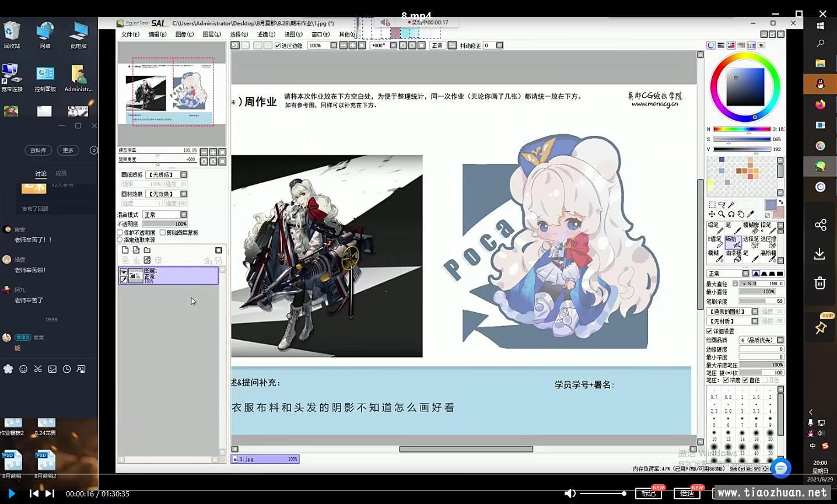Choose the Move tool

[712, 214]
